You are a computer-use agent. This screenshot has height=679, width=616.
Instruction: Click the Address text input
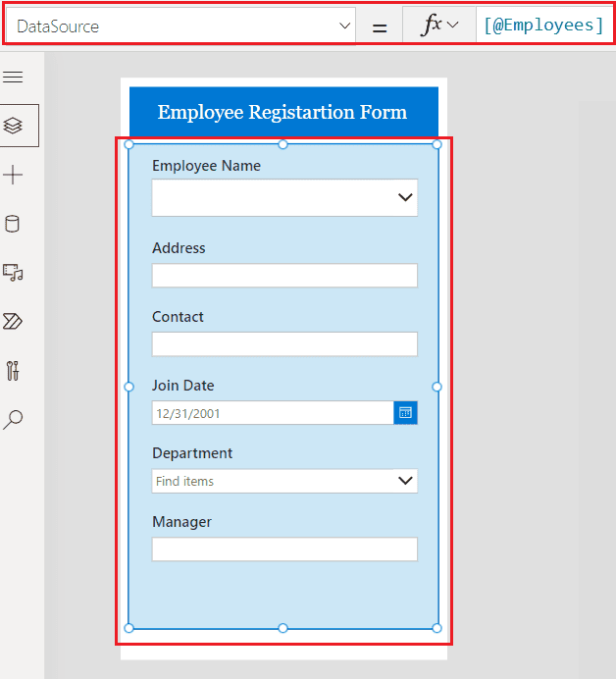pyautogui.click(x=284, y=275)
